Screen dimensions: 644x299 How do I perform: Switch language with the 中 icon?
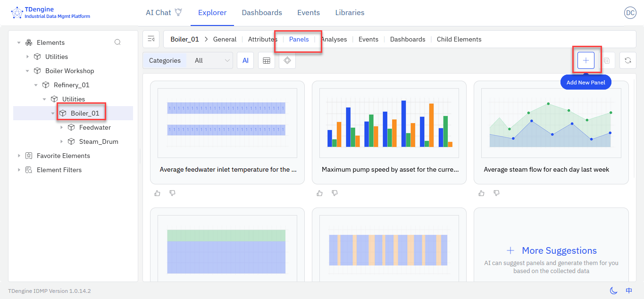(x=629, y=291)
